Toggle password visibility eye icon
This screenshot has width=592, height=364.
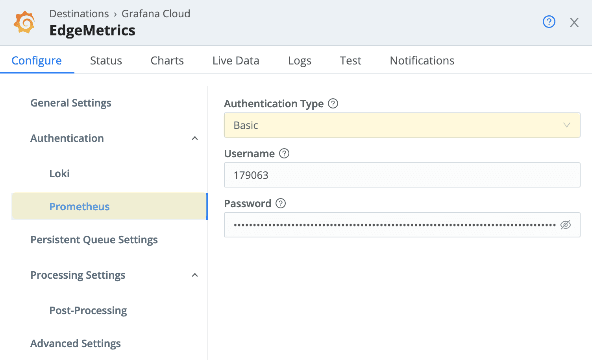[x=565, y=225]
